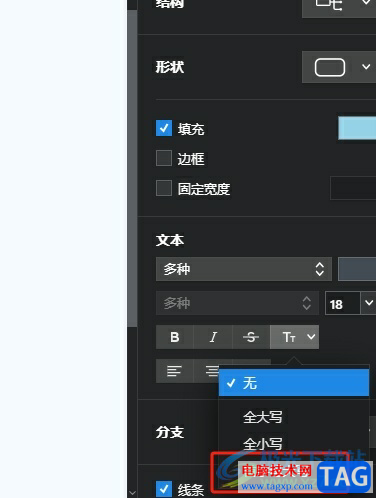Click the scrollbar down arrow

pos(132,493)
